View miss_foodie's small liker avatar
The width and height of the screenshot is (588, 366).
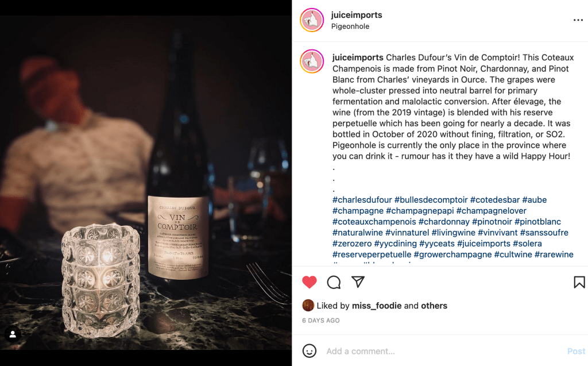(x=308, y=306)
